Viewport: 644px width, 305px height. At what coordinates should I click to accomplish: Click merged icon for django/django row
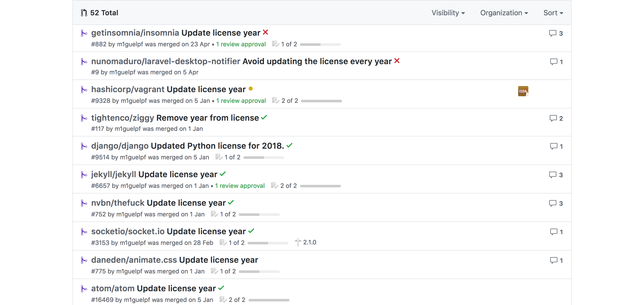(x=84, y=146)
